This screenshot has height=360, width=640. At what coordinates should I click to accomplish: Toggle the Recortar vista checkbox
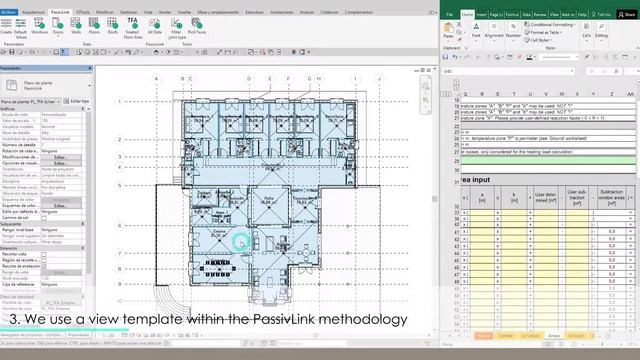point(44,254)
